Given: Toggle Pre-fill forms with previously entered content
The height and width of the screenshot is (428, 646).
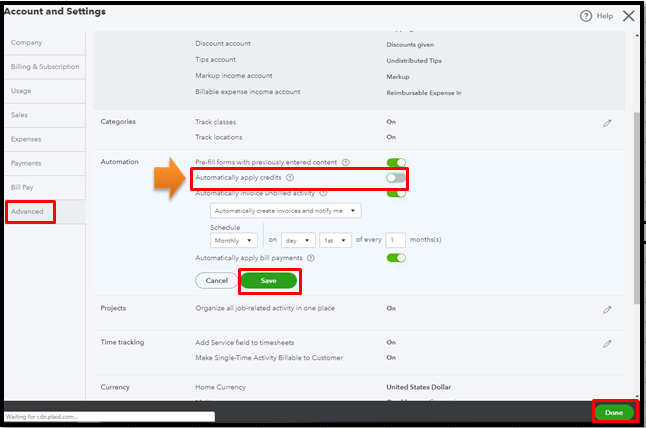Looking at the screenshot, I should (x=396, y=162).
